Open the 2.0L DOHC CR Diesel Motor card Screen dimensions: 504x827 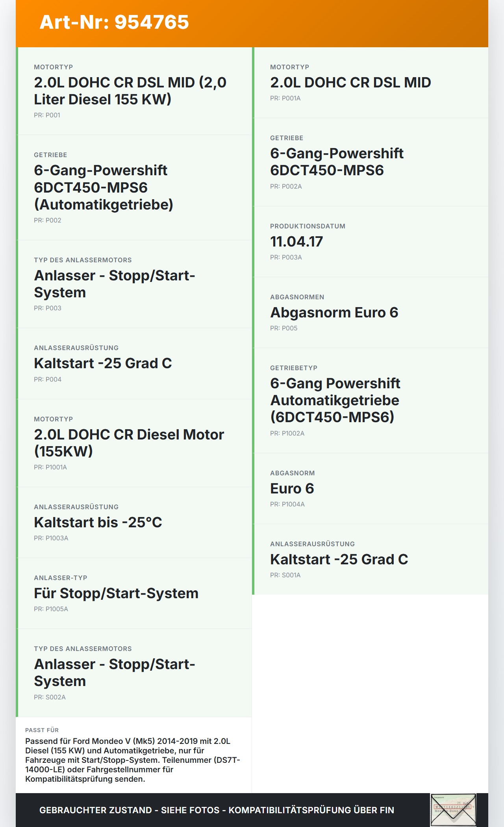[x=134, y=443]
